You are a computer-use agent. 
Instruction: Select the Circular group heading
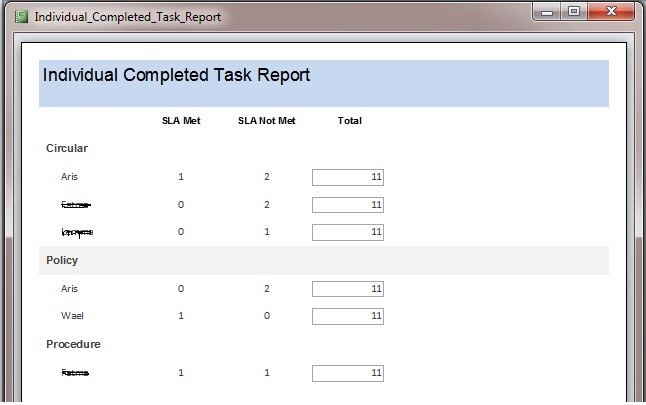pyautogui.click(x=67, y=148)
